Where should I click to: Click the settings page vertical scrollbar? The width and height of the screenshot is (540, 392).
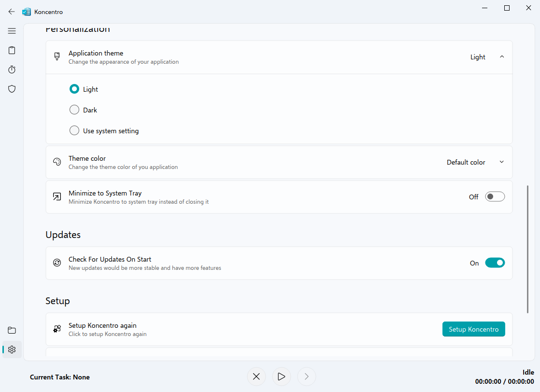pos(527,249)
